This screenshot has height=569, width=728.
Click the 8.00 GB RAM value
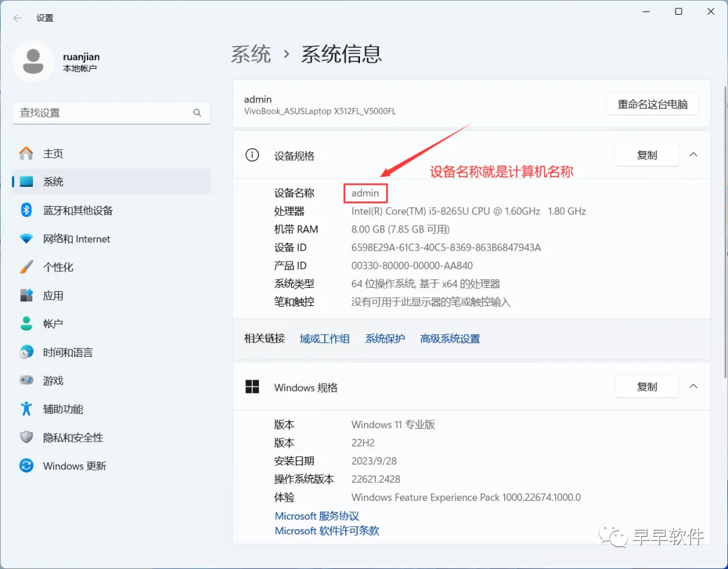click(x=400, y=229)
